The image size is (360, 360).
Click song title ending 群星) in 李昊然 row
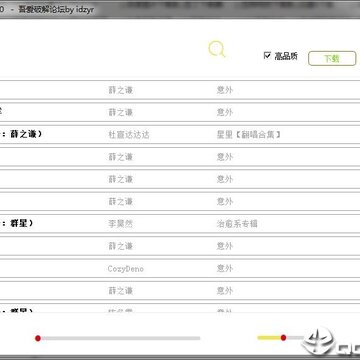click(x=17, y=223)
